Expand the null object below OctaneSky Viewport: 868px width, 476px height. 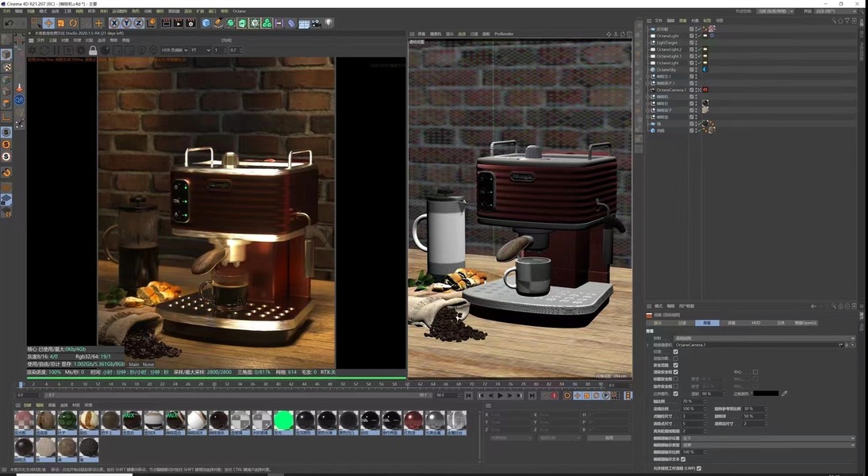(x=647, y=76)
